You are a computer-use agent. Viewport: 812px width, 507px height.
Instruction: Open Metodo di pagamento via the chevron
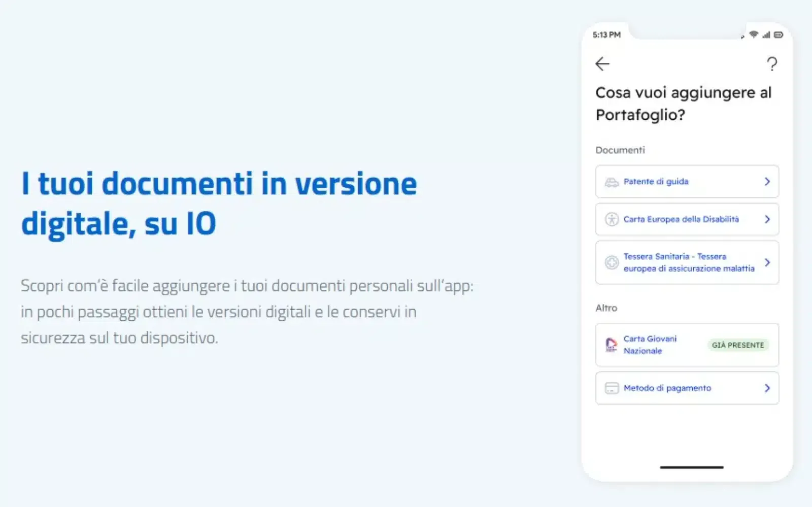[x=767, y=388]
